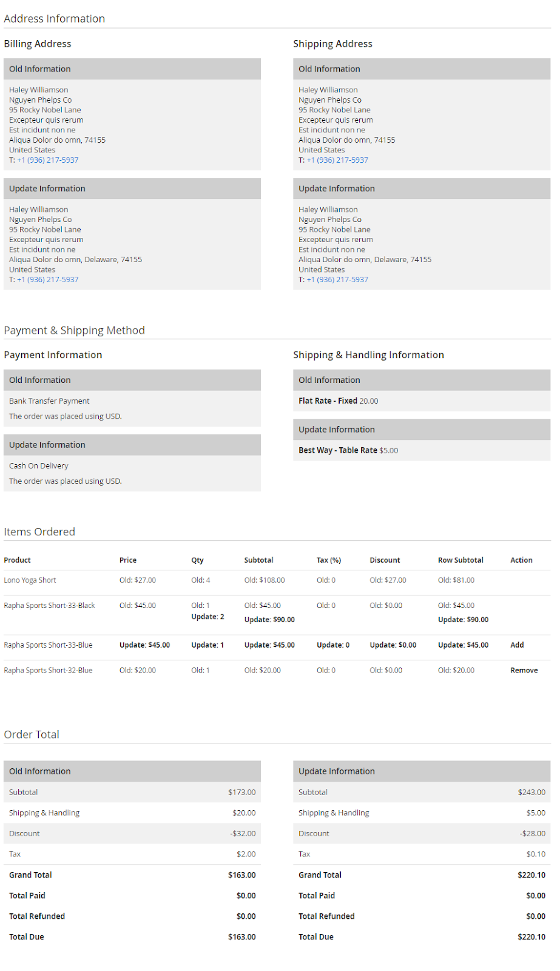This screenshot has height=971, width=560.
Task: Click the Price column header
Action: [128, 560]
